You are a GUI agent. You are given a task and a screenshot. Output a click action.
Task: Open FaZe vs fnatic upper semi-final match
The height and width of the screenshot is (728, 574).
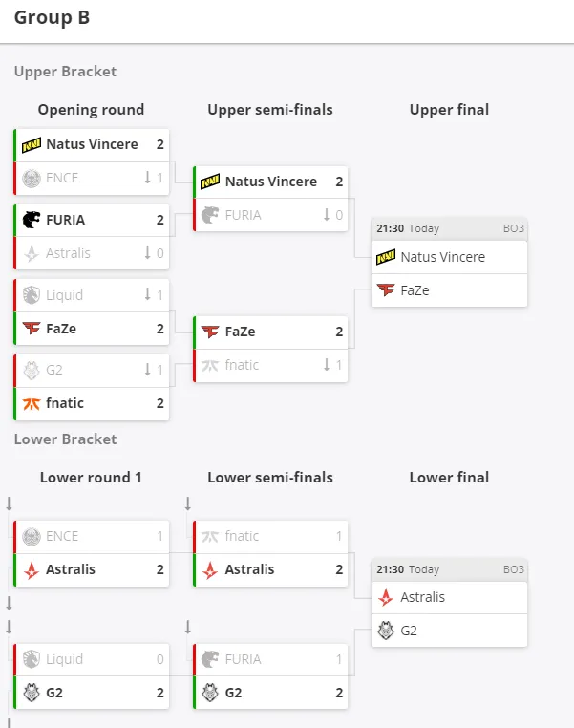(270, 349)
